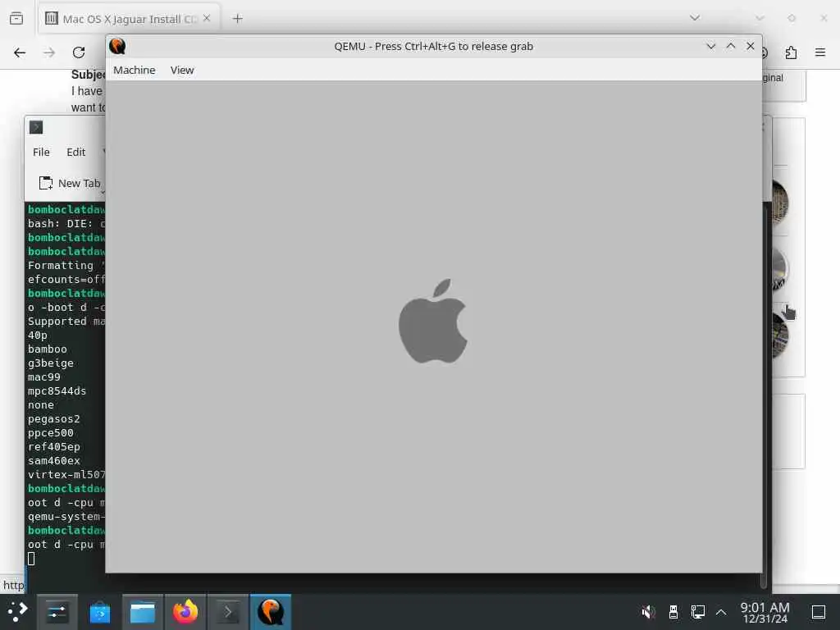This screenshot has height=630, width=840.
Task: Open System Settings from the taskbar
Action: point(57,612)
